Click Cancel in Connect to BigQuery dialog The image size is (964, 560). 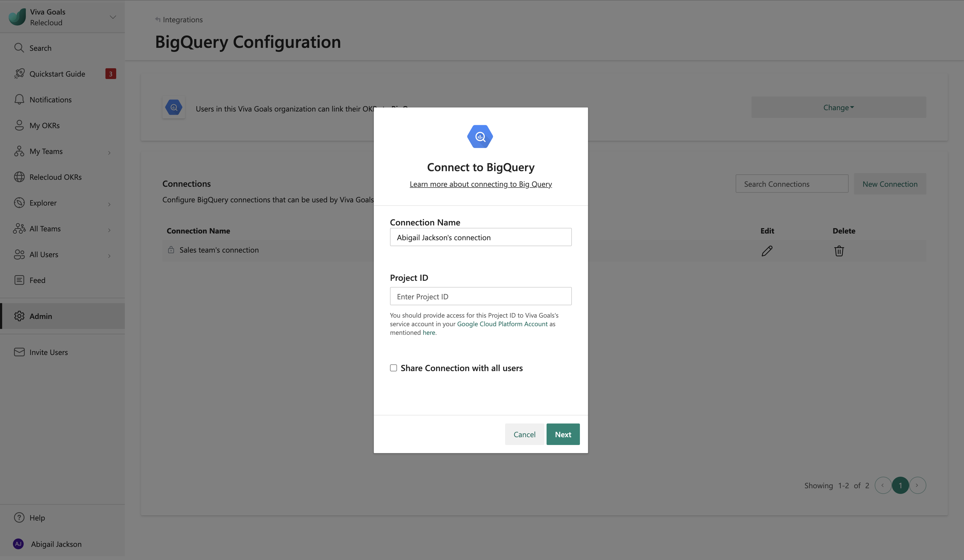pyautogui.click(x=524, y=434)
